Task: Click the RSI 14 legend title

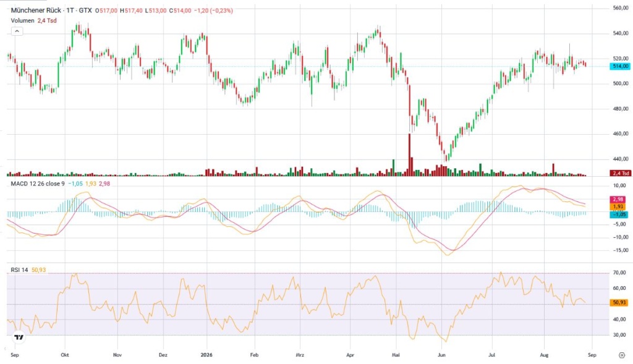Action: [19, 269]
